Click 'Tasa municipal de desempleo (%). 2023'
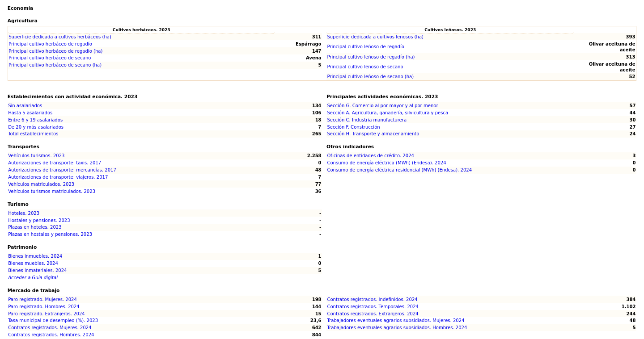The image size is (644, 339). [x=53, y=321]
